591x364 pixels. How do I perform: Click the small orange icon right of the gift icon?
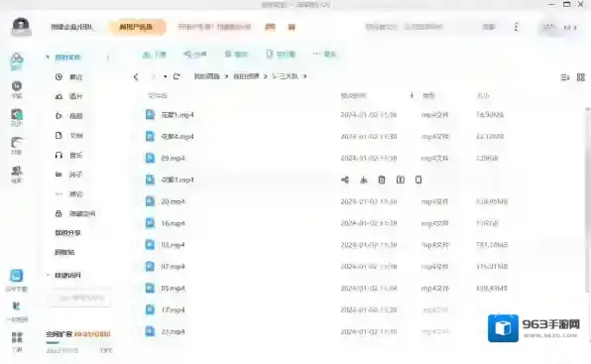[292, 27]
